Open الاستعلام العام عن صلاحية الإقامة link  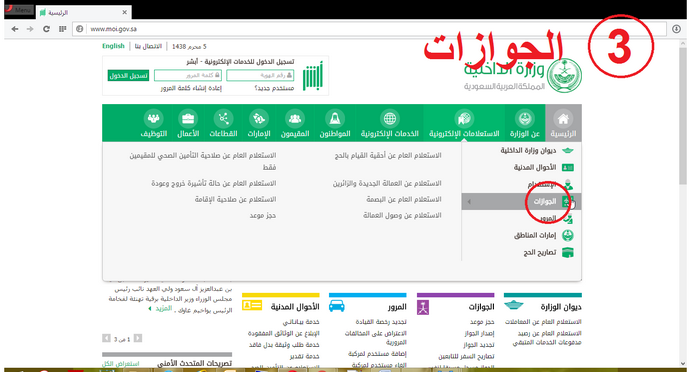pyautogui.click(x=235, y=199)
